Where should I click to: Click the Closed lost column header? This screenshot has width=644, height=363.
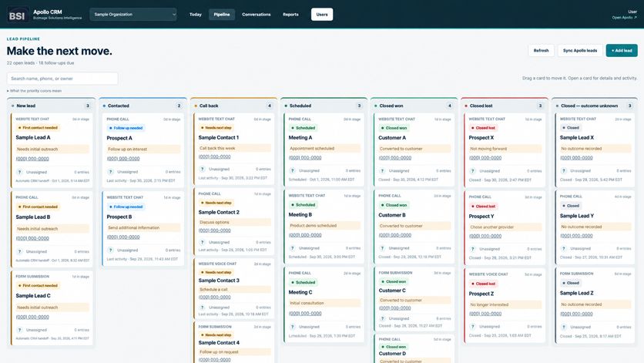pos(505,106)
